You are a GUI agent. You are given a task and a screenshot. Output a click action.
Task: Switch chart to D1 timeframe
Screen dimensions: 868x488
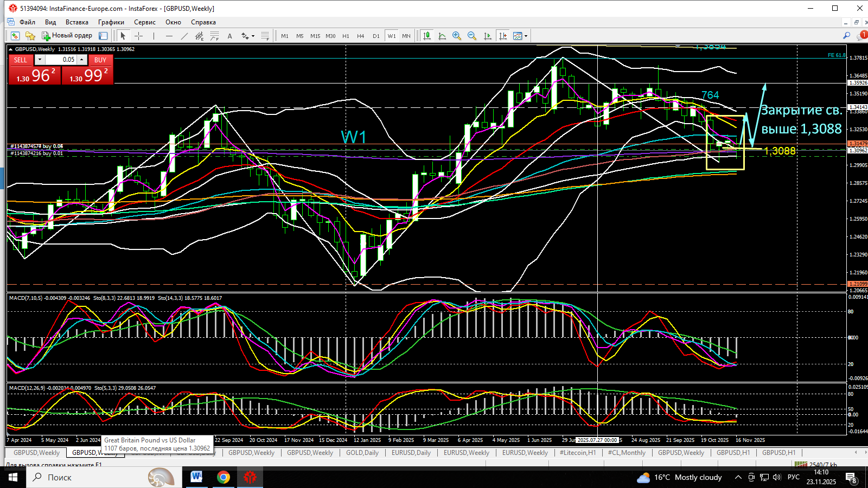coord(376,36)
